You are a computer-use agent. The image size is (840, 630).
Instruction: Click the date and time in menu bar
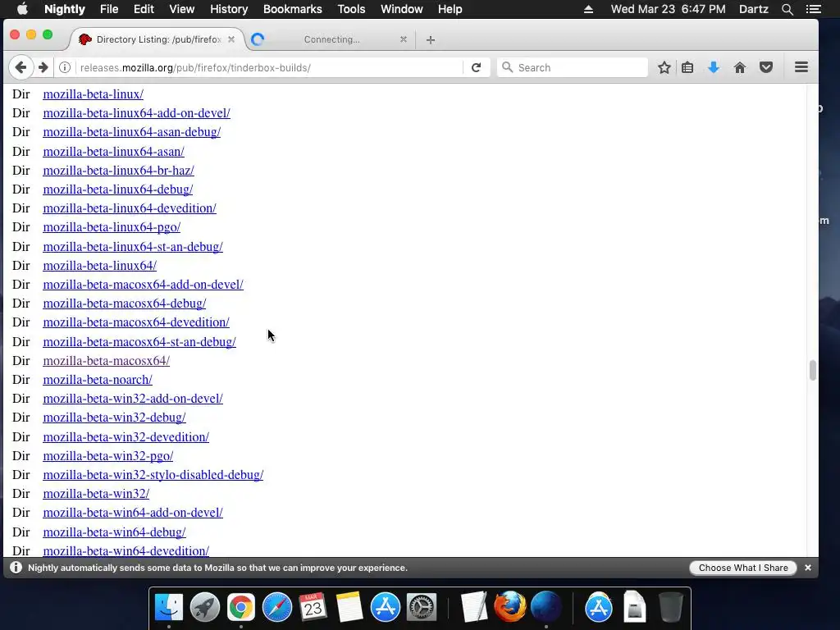[x=668, y=9]
